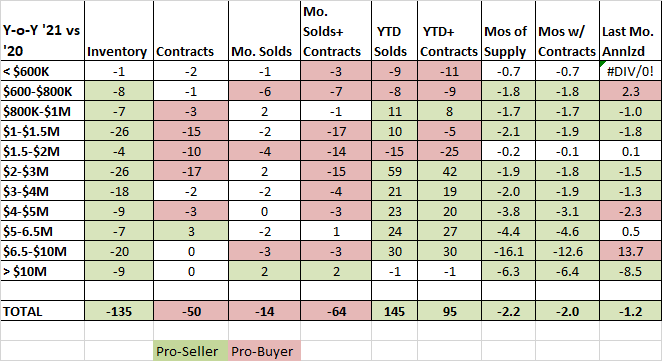Click the -25 YTD+ Contracts cell
The image size is (662, 361).
click(x=449, y=151)
